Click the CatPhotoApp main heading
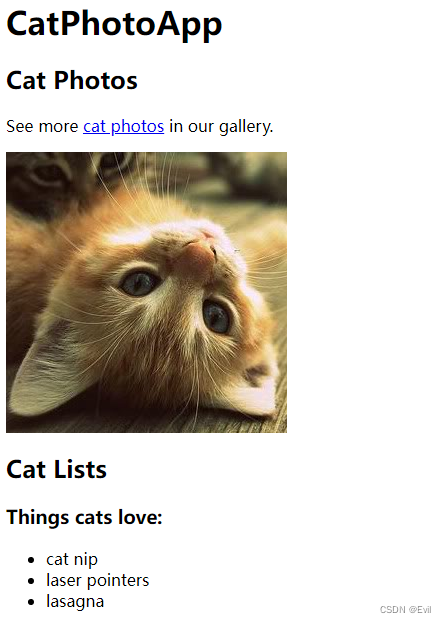Image resolution: width=446 pixels, height=623 pixels. click(x=114, y=24)
